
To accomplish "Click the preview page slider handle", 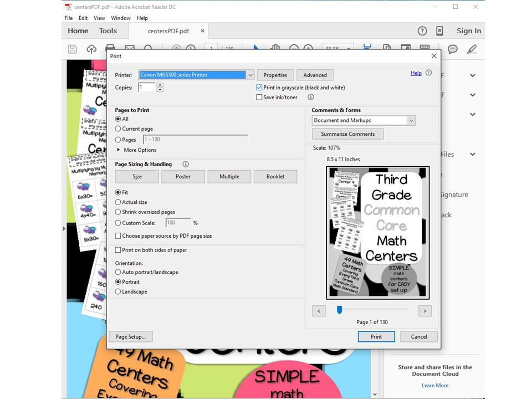I will coord(339,310).
